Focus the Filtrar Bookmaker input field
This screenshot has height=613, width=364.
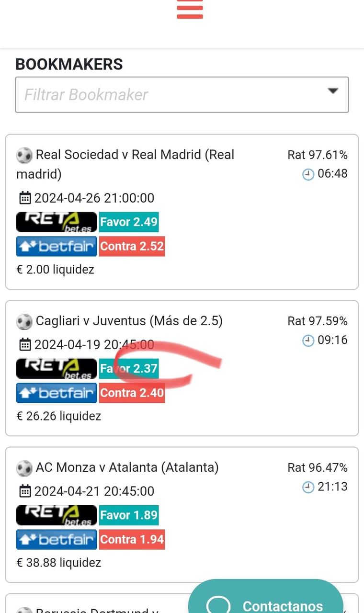[182, 95]
